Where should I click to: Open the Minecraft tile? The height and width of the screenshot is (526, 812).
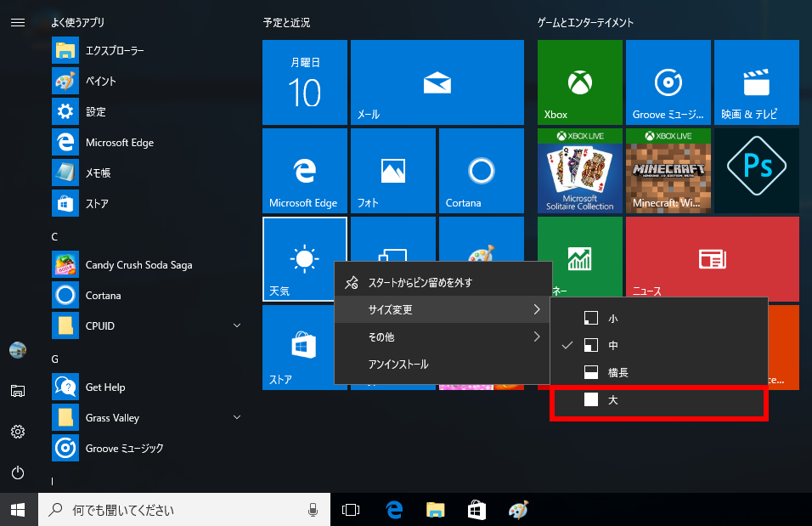point(668,171)
